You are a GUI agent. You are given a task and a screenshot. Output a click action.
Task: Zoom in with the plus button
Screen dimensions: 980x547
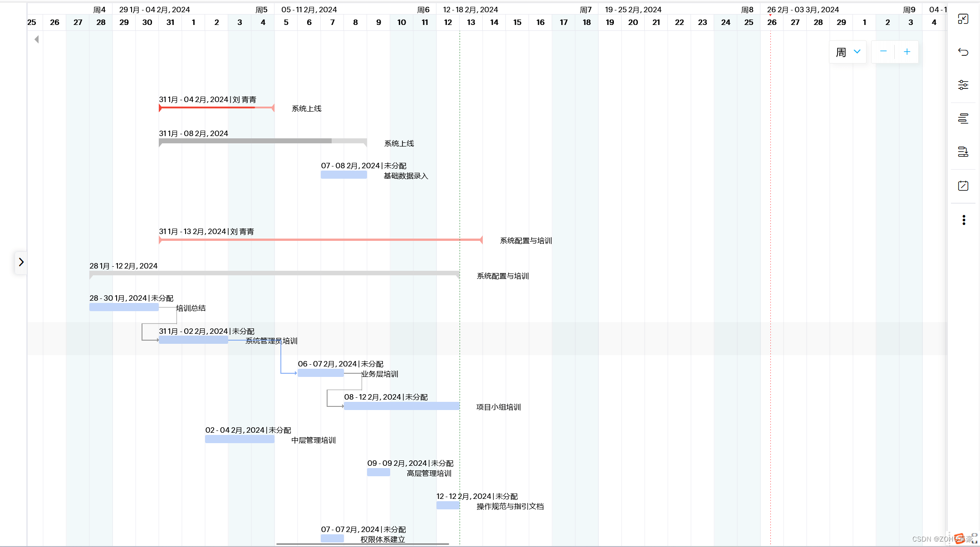click(906, 52)
